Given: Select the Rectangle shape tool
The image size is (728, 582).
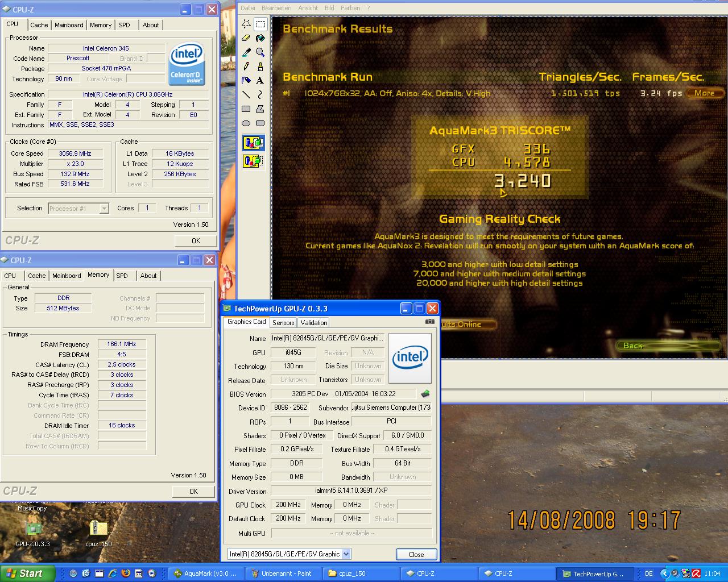Looking at the screenshot, I should coord(246,109).
